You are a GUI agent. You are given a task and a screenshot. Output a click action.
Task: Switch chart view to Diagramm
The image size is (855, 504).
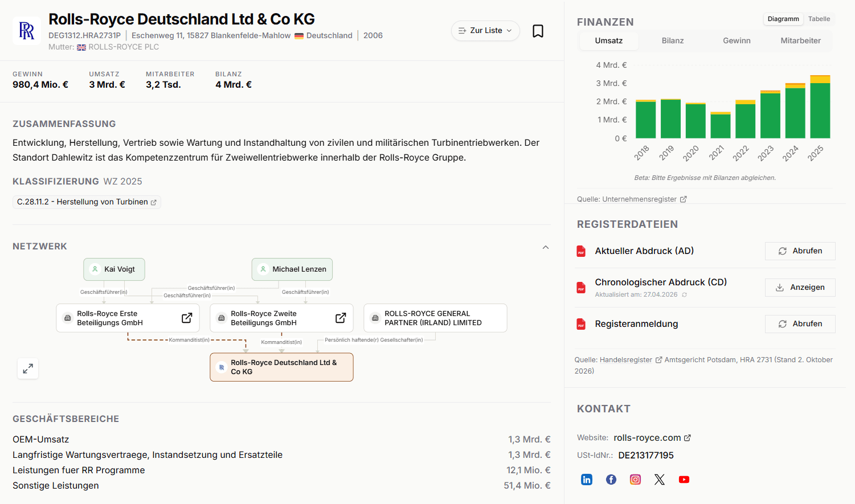[x=783, y=19]
